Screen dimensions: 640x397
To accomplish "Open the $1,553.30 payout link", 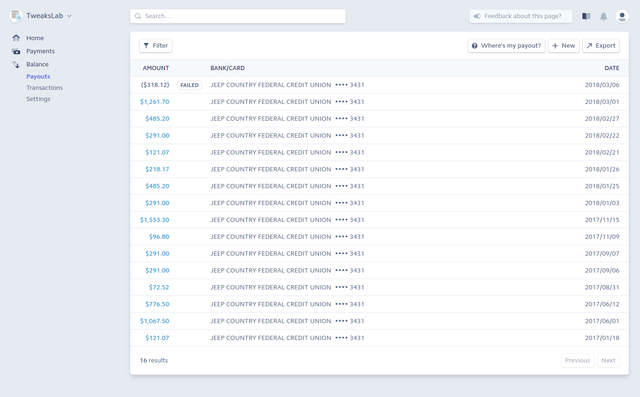I will tap(154, 220).
